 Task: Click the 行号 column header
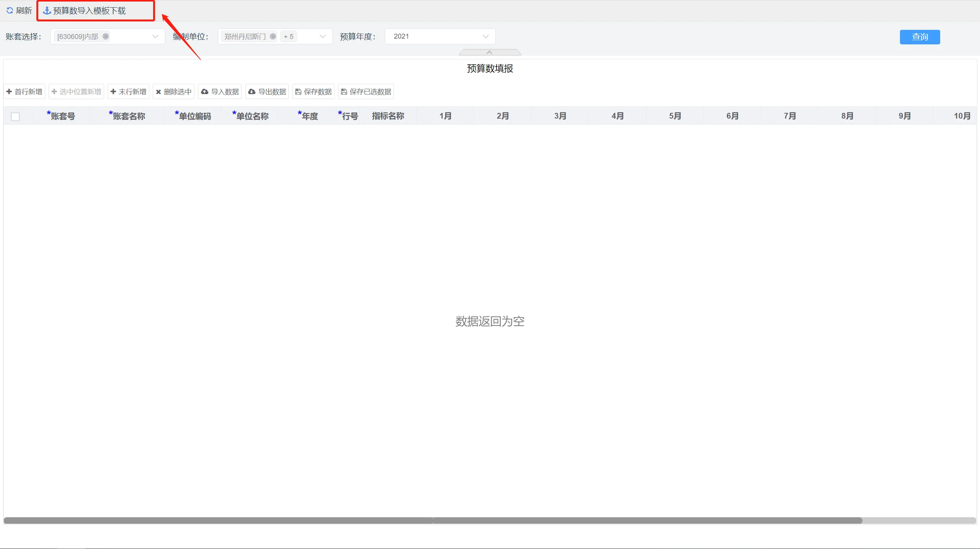pyautogui.click(x=348, y=116)
